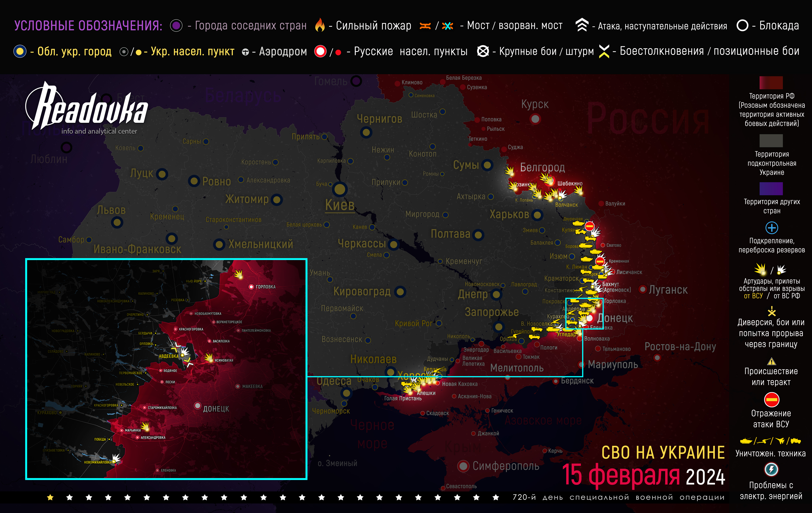
Task: Click the cyan blown-up bridge icon in the legend
Action: click(447, 26)
